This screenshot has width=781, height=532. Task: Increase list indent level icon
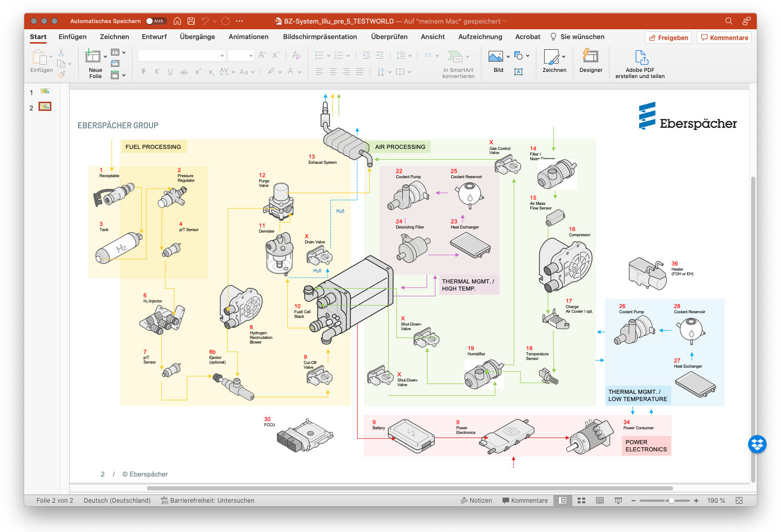(x=380, y=55)
